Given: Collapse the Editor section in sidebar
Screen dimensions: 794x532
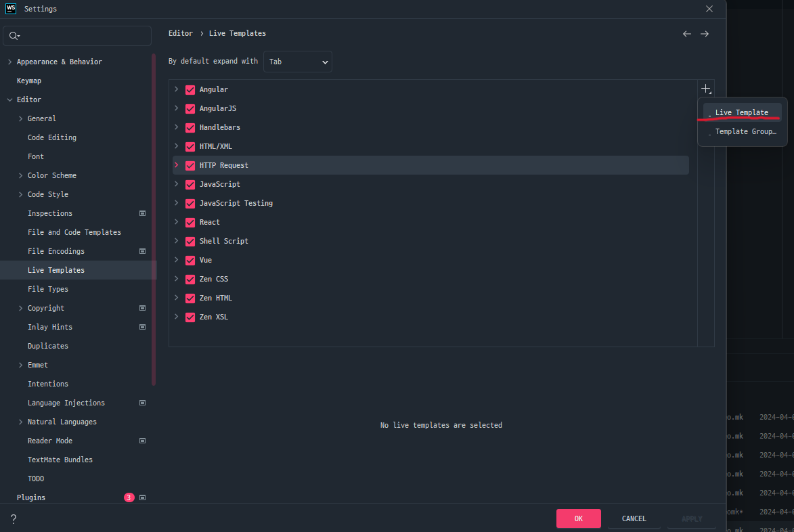Looking at the screenshot, I should coord(9,99).
